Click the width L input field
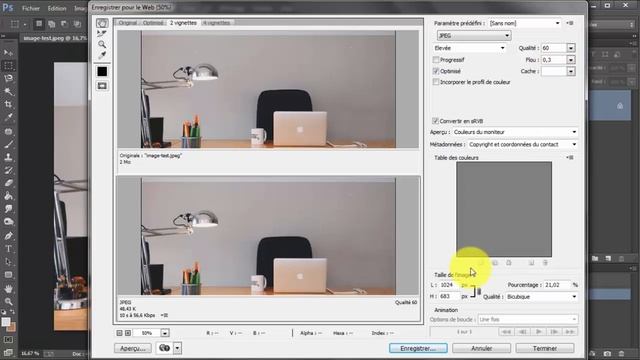The height and width of the screenshot is (360, 640). point(449,285)
